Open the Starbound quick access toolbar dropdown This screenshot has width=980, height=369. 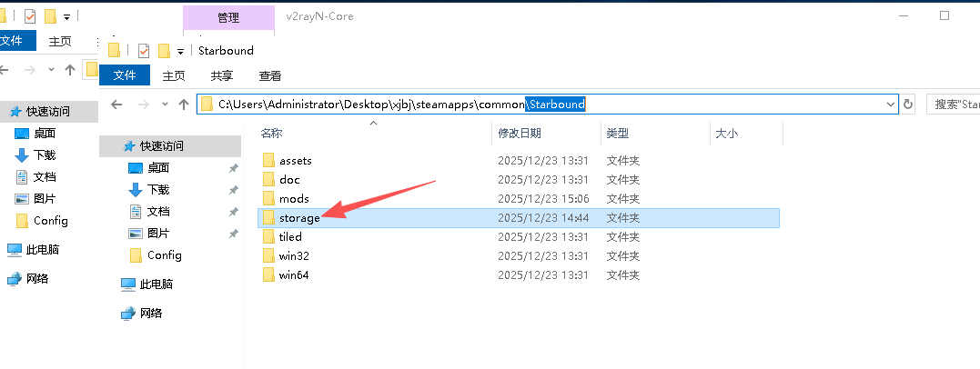[x=181, y=51]
